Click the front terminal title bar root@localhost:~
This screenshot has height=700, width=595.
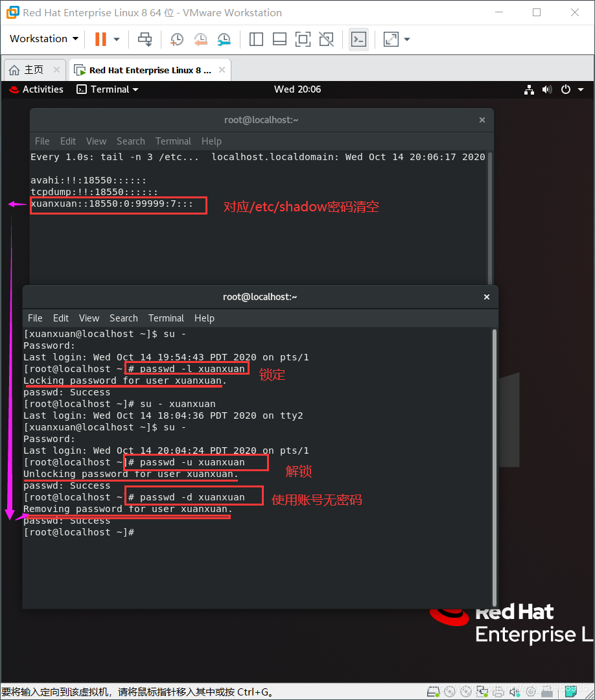tap(260, 297)
